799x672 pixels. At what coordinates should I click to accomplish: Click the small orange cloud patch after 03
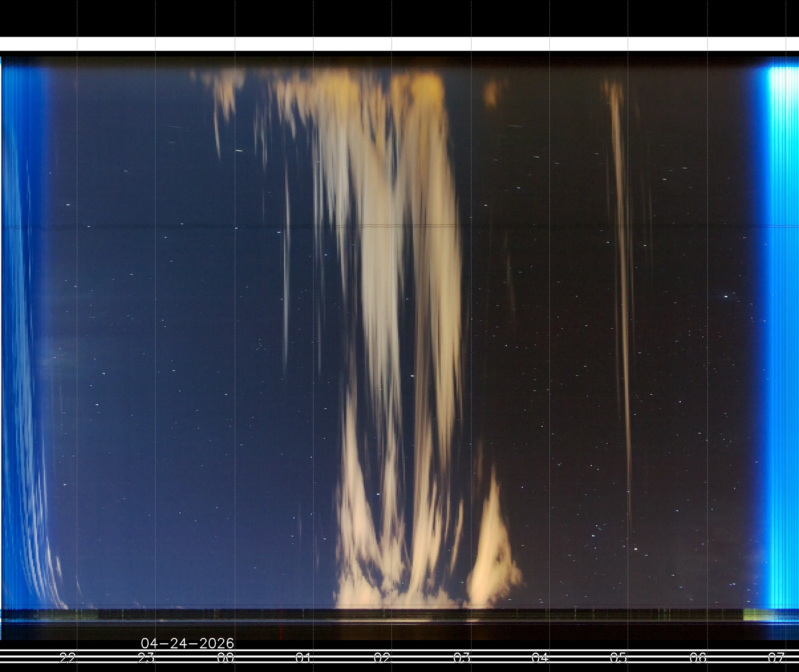click(x=491, y=94)
